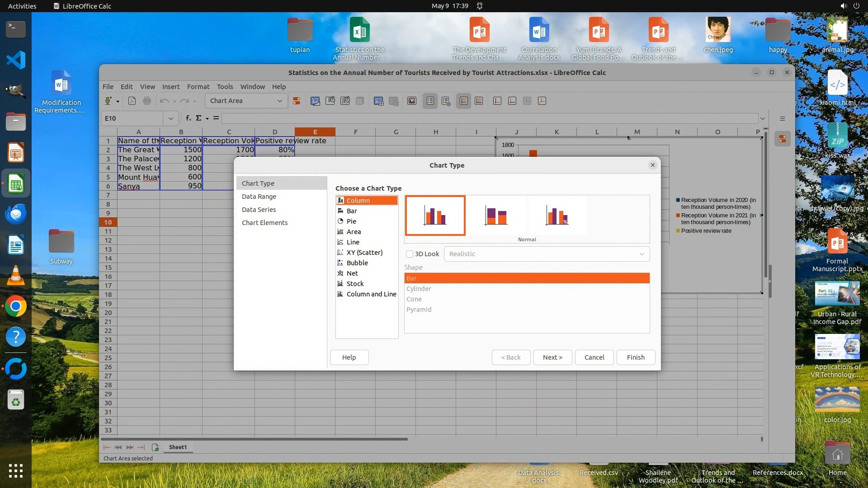Choose the XY (Scatter) chart type
Viewport: 868px width, 488px height.
[x=364, y=253]
